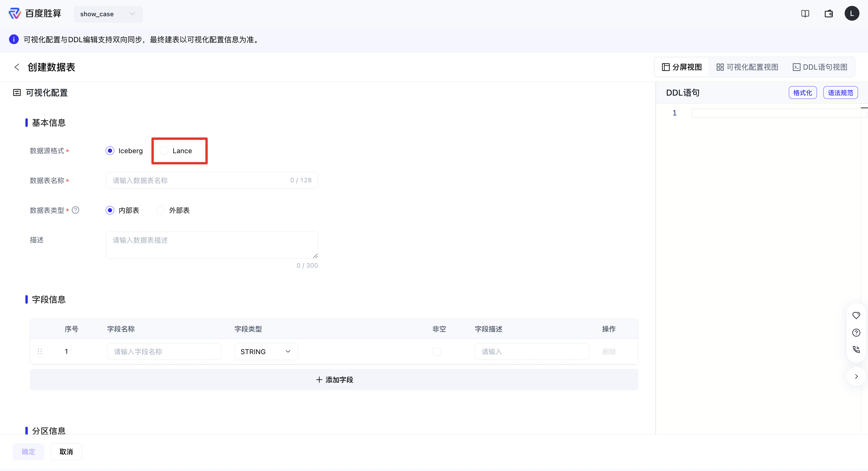
Task: Click line 1 of DDL editor
Action: coord(776,113)
